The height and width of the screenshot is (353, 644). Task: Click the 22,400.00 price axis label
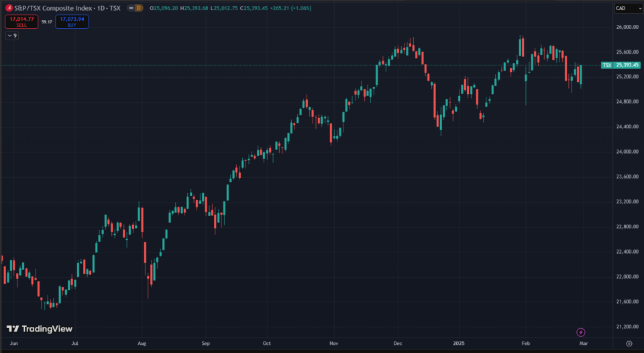point(628,252)
